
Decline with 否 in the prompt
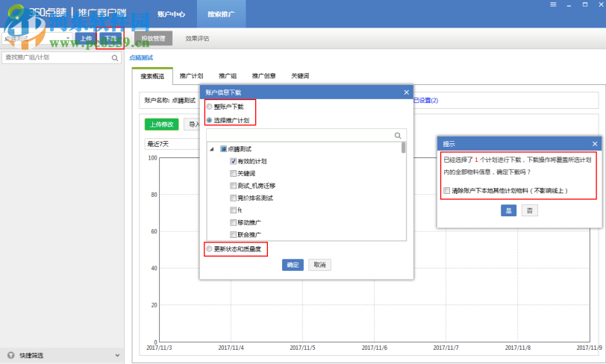529,210
